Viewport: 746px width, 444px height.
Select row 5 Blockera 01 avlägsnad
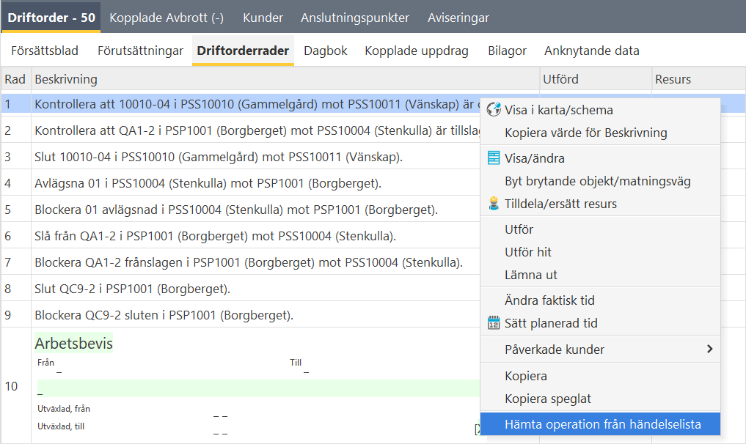pyautogui.click(x=236, y=210)
